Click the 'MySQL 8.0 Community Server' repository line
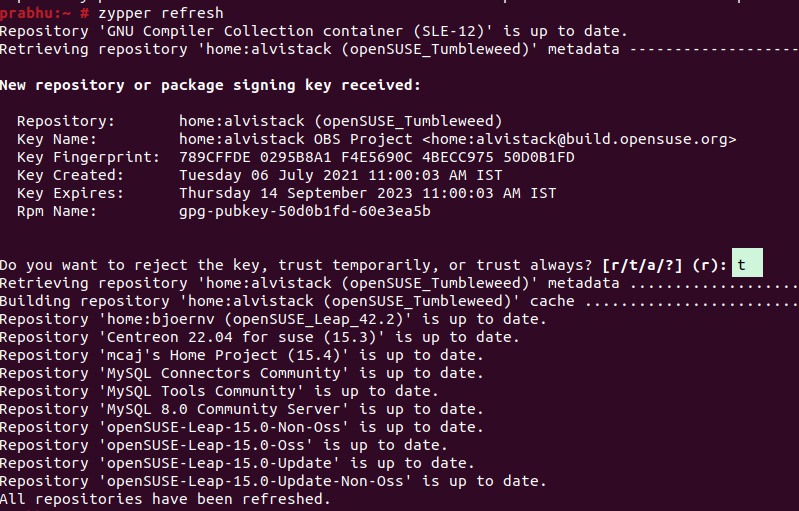 (x=242, y=409)
